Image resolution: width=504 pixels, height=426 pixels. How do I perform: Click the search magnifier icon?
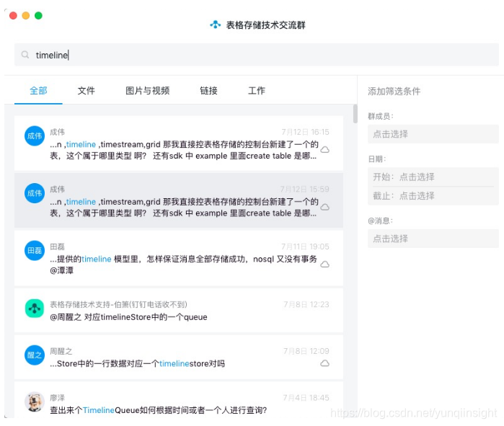(25, 55)
